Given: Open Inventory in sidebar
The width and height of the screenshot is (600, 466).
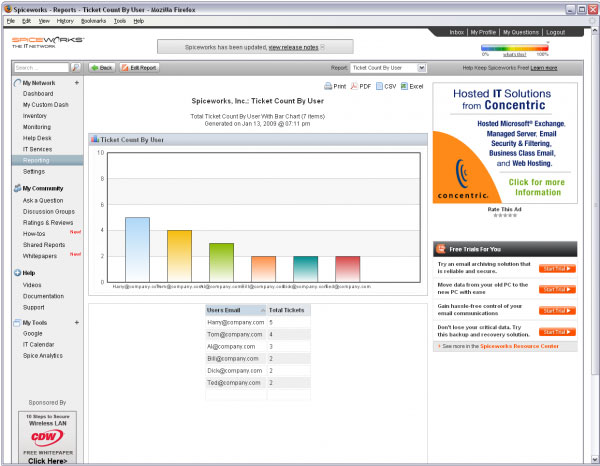Looking at the screenshot, I should tap(34, 116).
